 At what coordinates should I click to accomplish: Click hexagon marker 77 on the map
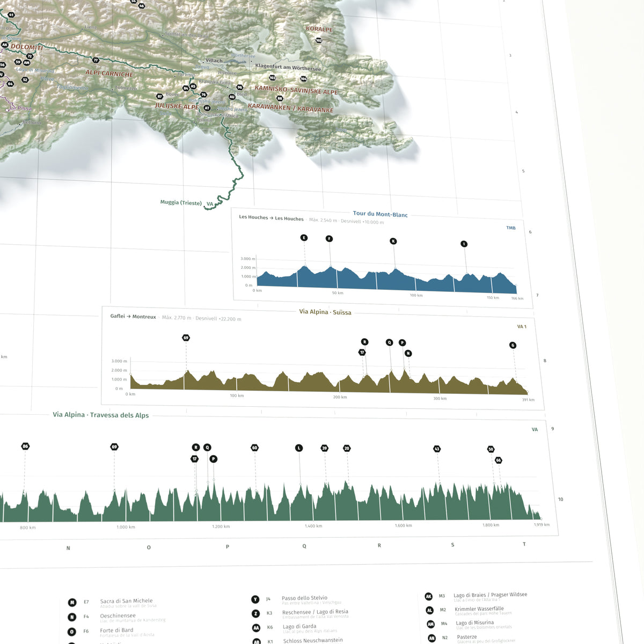[x=96, y=60]
